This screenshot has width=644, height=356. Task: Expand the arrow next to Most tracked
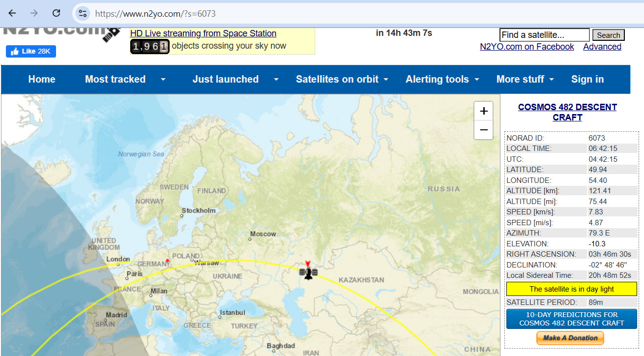point(163,79)
